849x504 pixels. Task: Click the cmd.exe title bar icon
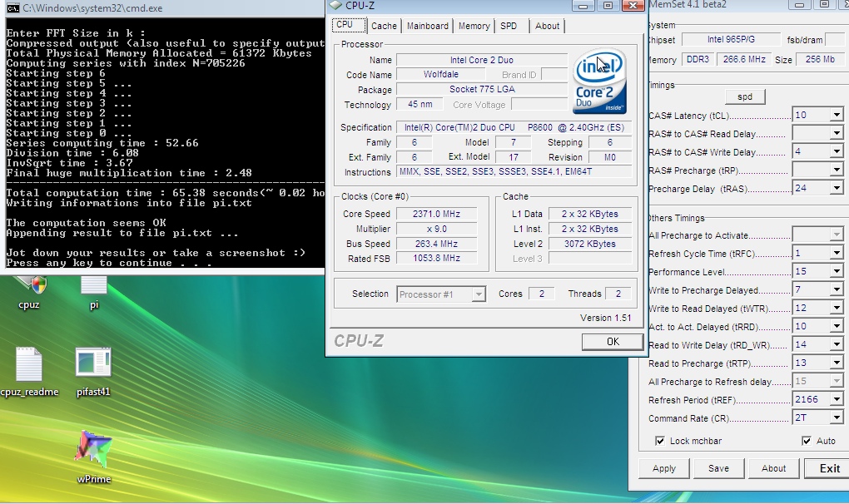[x=13, y=8]
